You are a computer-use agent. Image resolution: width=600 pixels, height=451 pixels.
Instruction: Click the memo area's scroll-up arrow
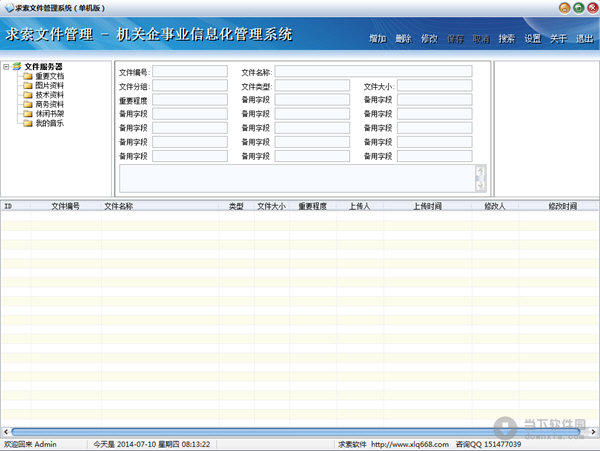coord(481,172)
